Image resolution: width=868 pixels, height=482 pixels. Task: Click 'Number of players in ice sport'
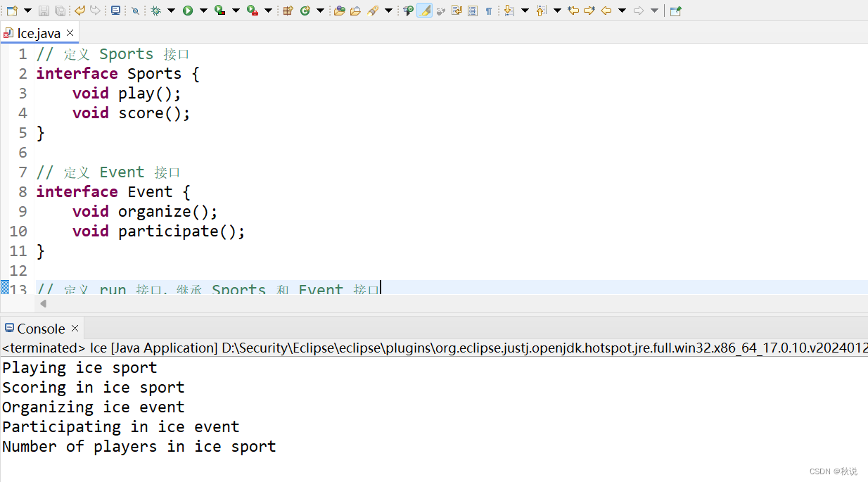click(139, 447)
